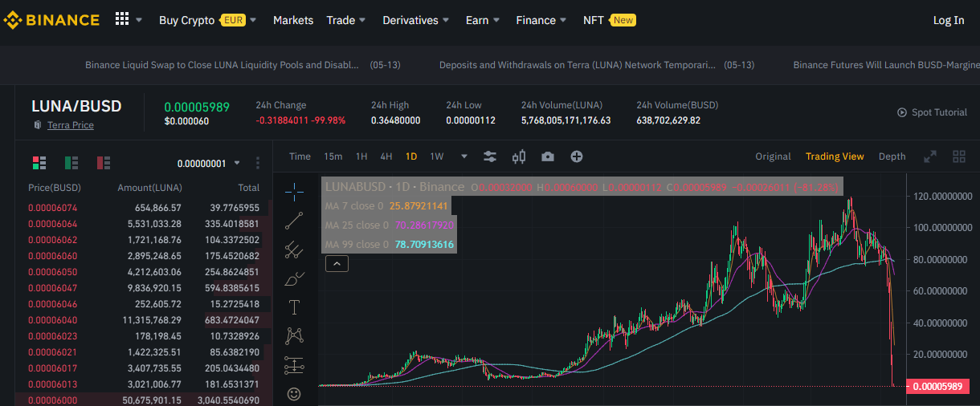980x406 pixels.
Task: Change chart candlestick style icon
Action: click(519, 156)
